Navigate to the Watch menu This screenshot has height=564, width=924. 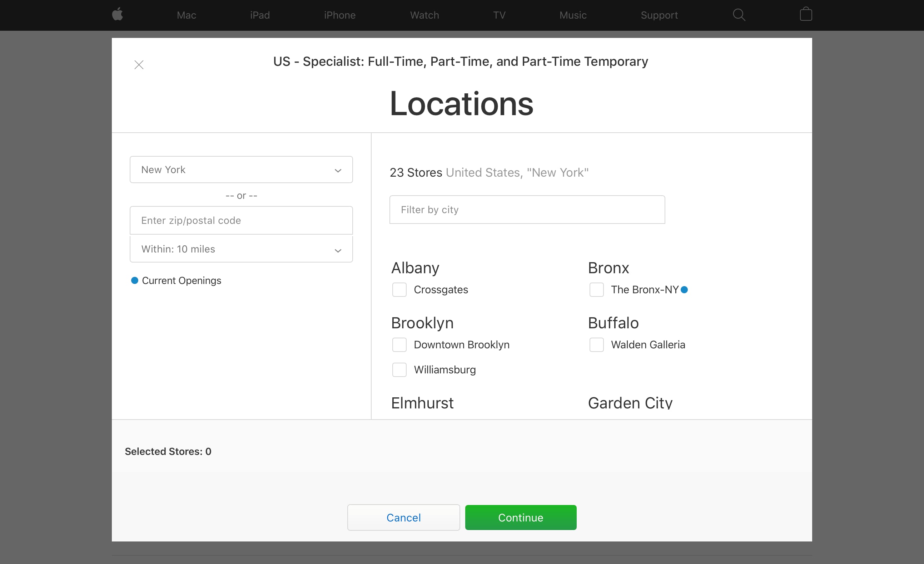(x=424, y=15)
